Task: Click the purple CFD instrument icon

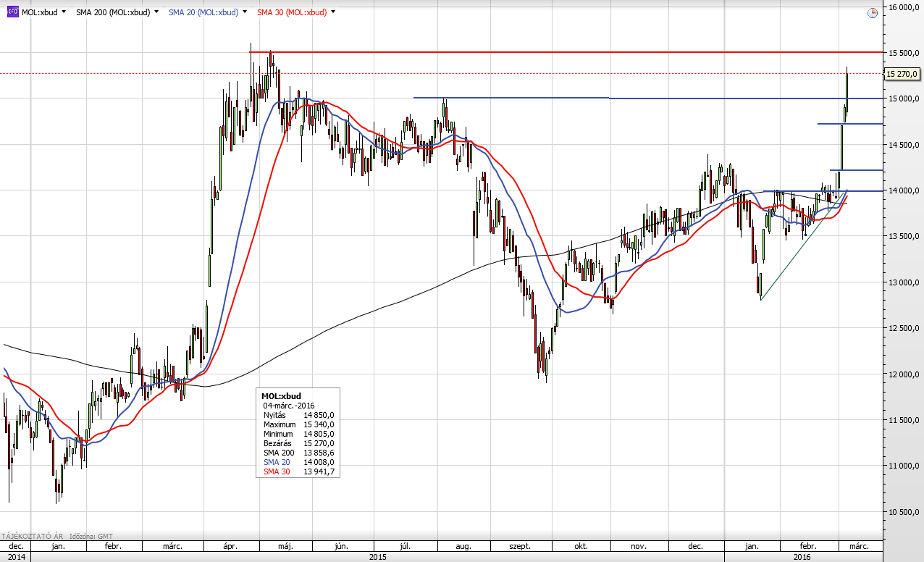Action: point(12,12)
